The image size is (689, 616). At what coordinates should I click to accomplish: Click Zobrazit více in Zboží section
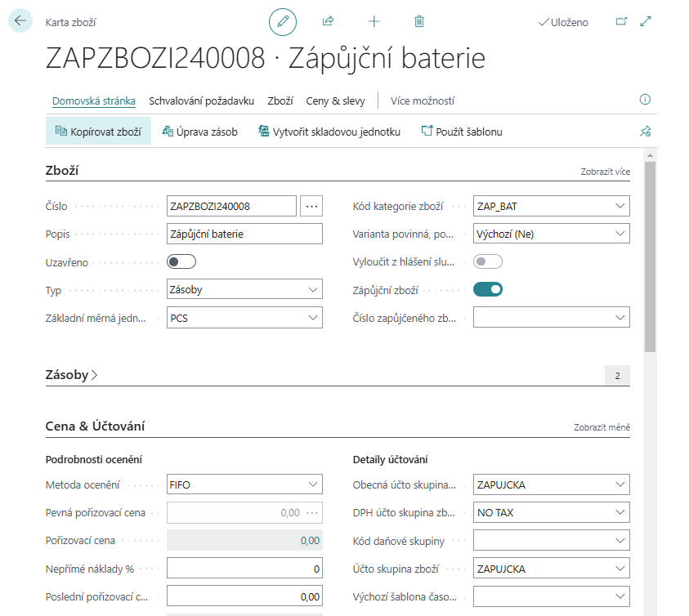click(605, 172)
